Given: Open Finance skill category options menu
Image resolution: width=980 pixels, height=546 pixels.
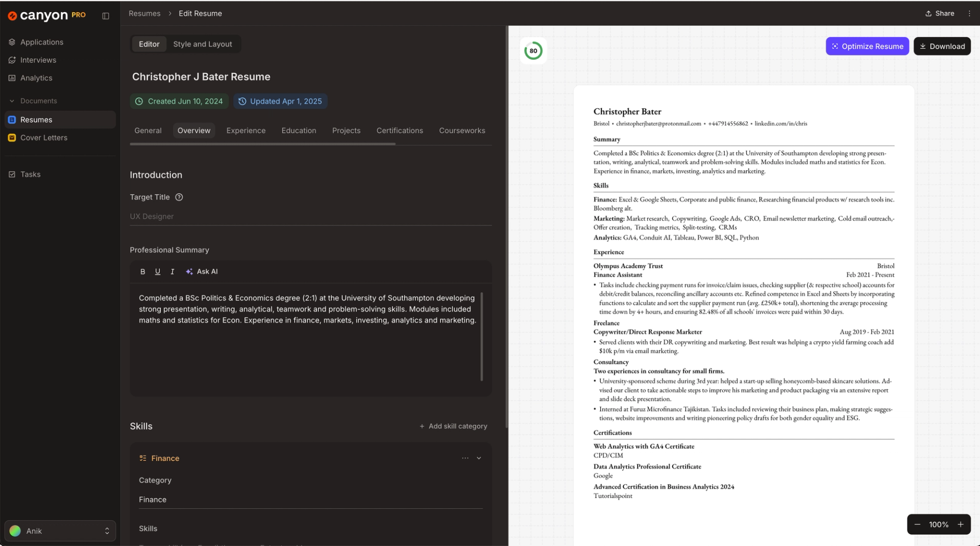Looking at the screenshot, I should [x=465, y=458].
